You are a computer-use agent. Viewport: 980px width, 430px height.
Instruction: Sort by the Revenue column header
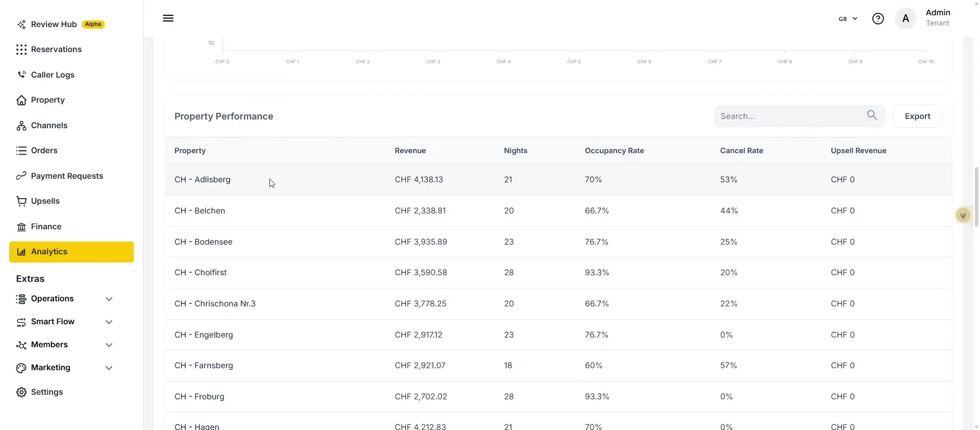pos(410,151)
